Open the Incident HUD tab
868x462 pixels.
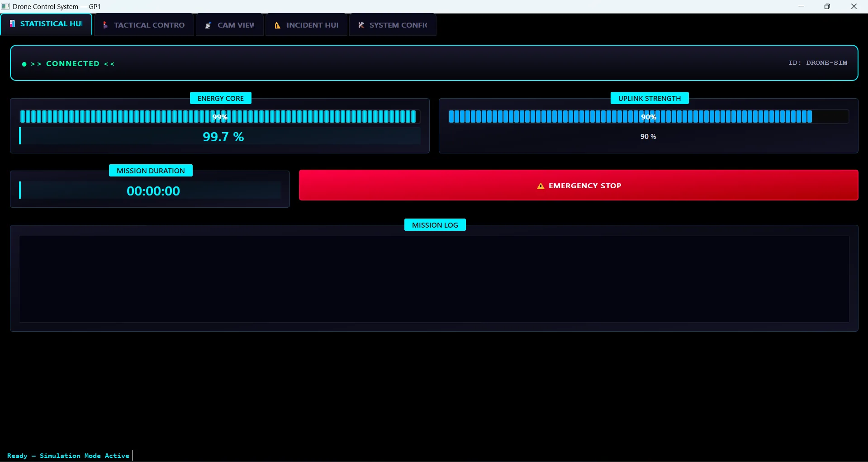(x=306, y=25)
